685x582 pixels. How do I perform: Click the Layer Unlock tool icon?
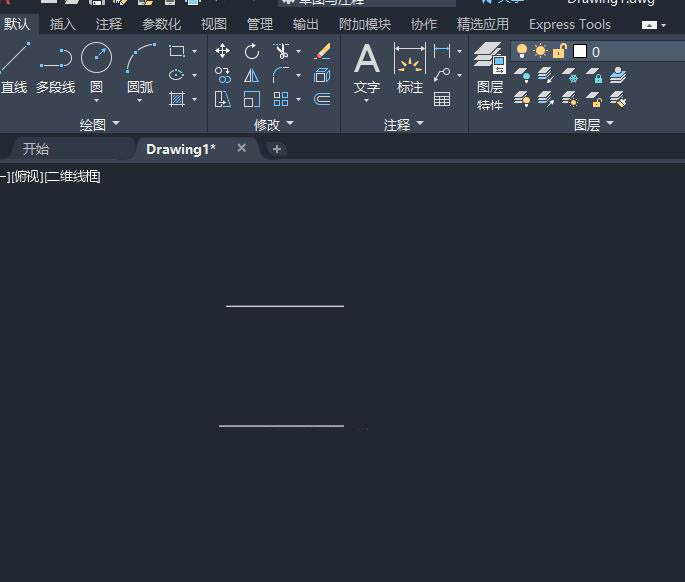(x=594, y=99)
